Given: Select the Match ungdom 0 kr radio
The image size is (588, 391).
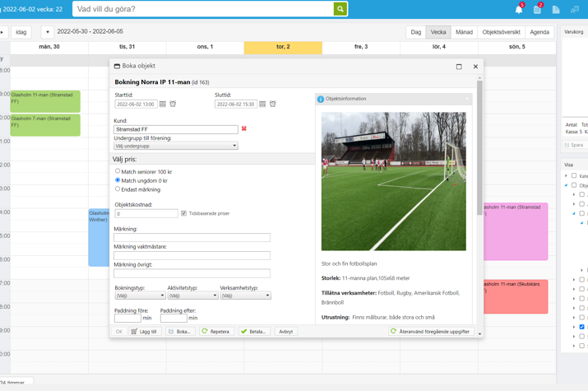Looking at the screenshot, I should click(118, 180).
